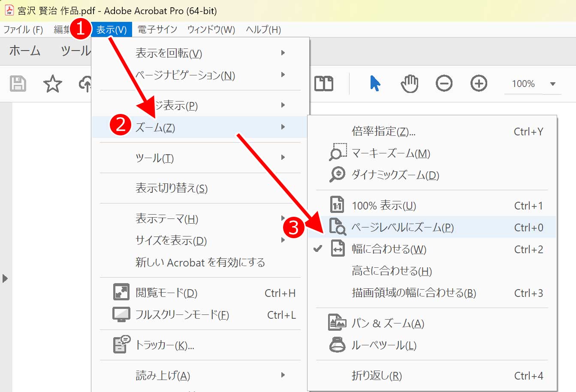Open the 表示 menu

(x=111, y=30)
